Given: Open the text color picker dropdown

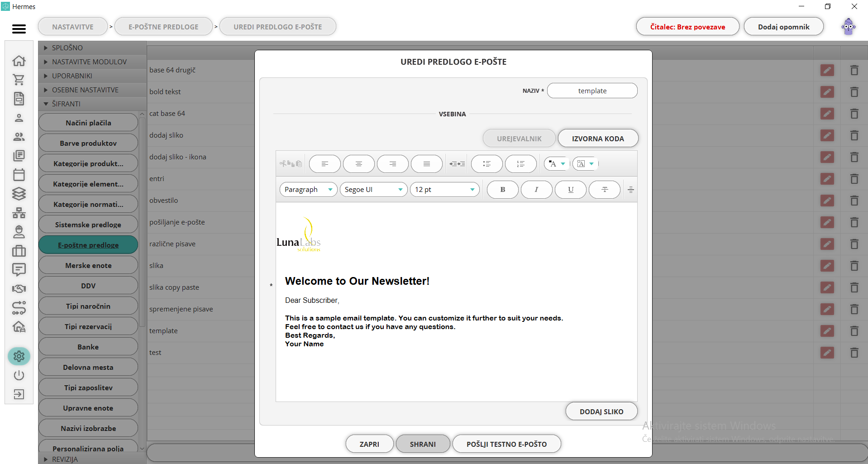Looking at the screenshot, I should coord(557,164).
